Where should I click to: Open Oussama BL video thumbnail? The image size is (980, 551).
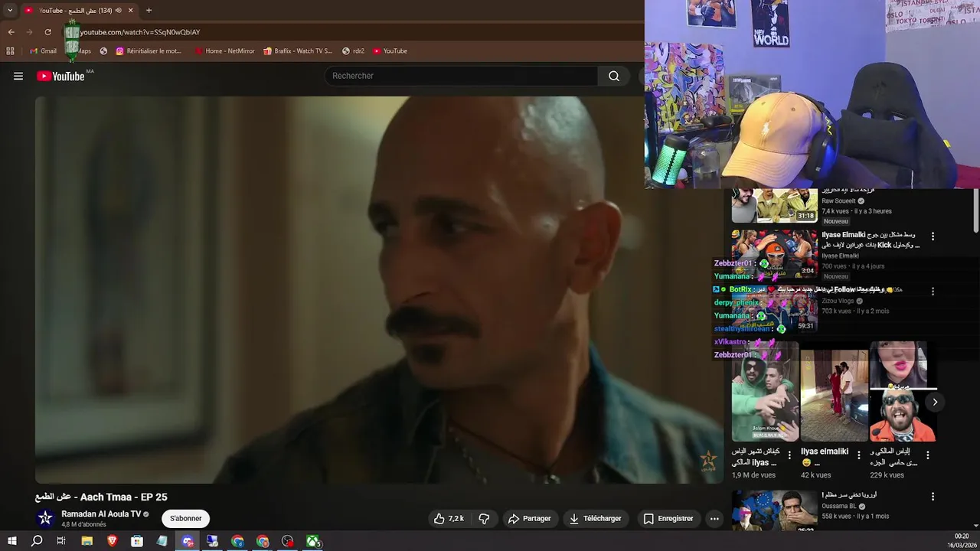click(774, 511)
